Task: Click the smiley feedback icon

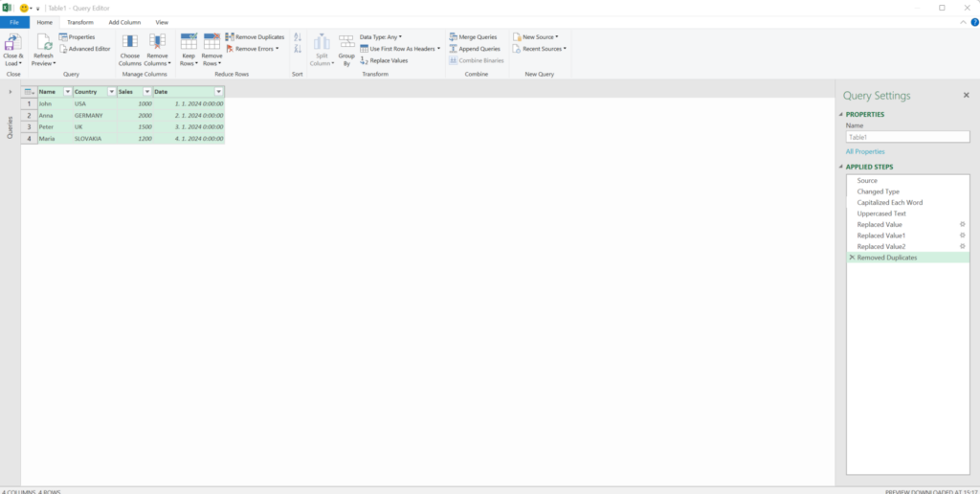Action: (24, 8)
